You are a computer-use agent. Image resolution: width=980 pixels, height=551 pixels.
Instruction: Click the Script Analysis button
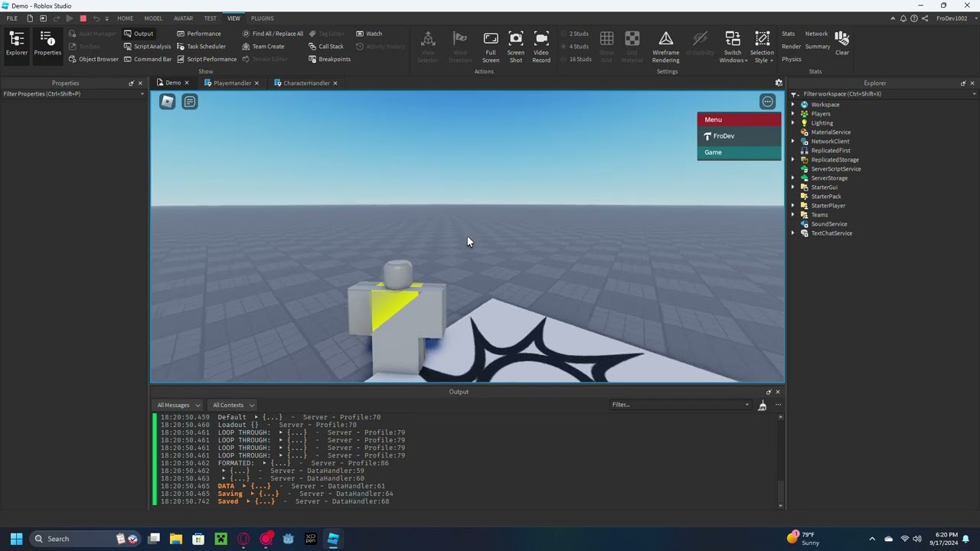coord(147,47)
